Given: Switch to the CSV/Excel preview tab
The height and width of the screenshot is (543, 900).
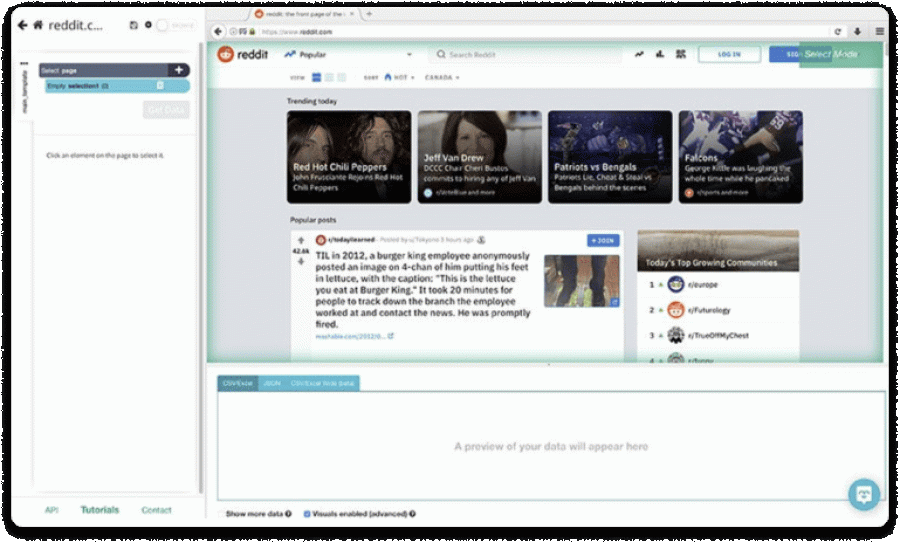Looking at the screenshot, I should coord(238,383).
